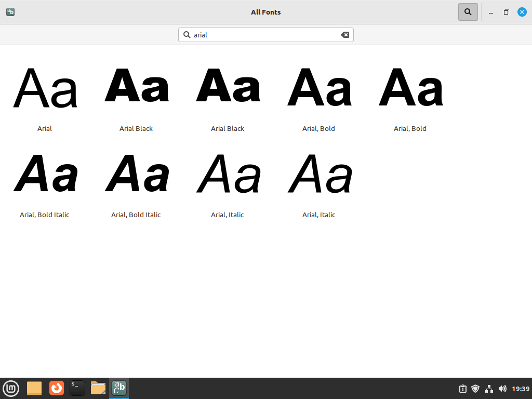The width and height of the screenshot is (532, 399).
Task: Toggle the search bar with the magnifier icon
Action: [x=467, y=11]
